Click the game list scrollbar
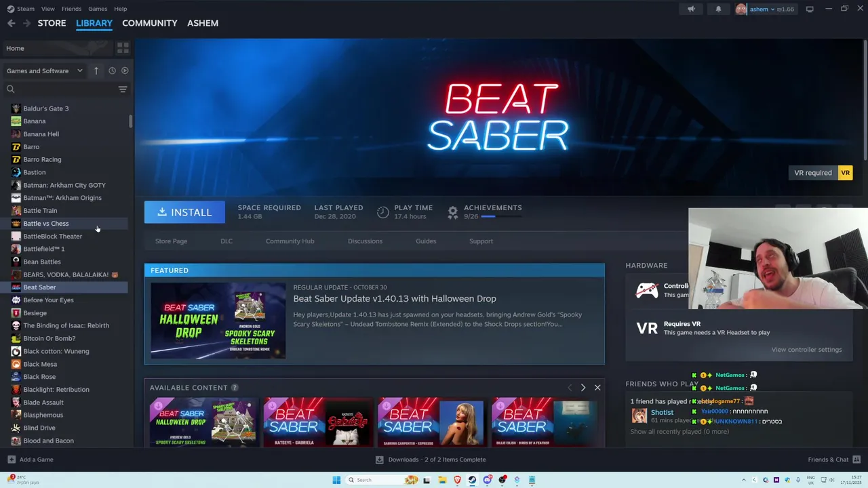 (130, 121)
